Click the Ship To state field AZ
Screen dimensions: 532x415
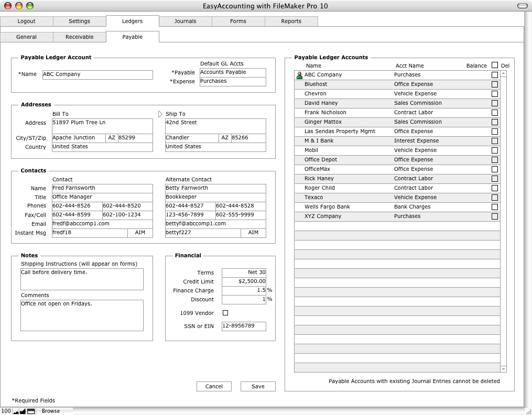click(225, 138)
